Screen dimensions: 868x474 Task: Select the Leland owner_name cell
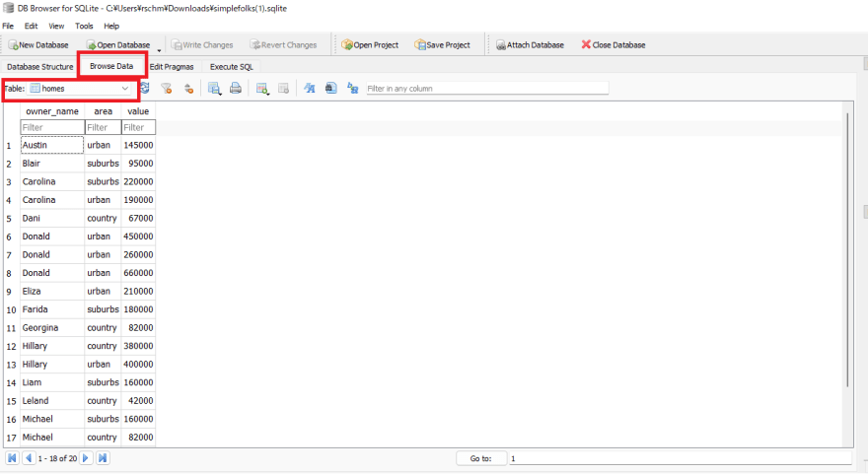(52, 400)
